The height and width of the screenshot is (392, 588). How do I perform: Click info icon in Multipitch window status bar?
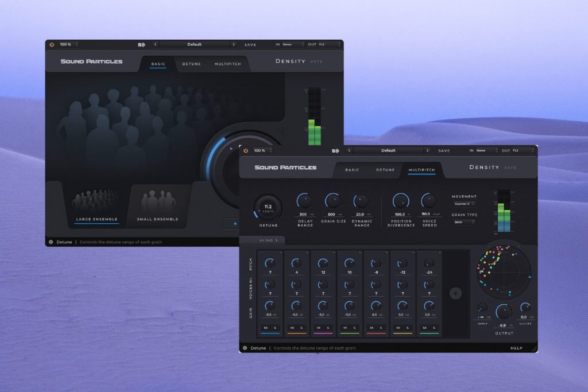point(245,348)
